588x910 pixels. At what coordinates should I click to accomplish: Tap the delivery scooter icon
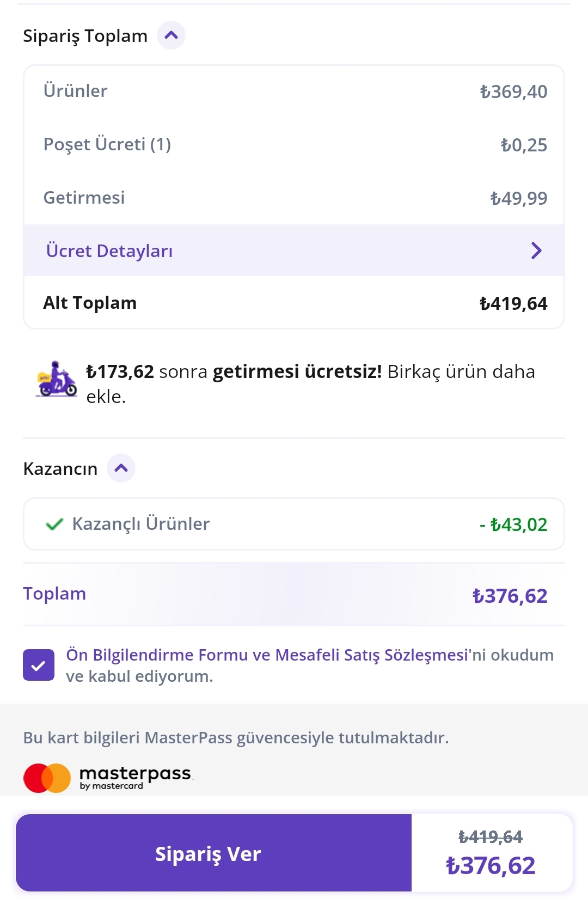tap(57, 379)
